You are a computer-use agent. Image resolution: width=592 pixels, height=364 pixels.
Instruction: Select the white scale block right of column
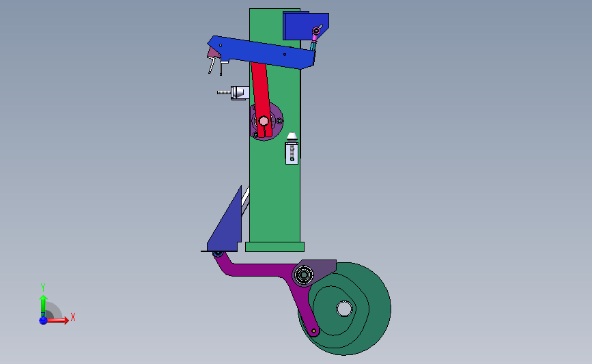coord(292,153)
